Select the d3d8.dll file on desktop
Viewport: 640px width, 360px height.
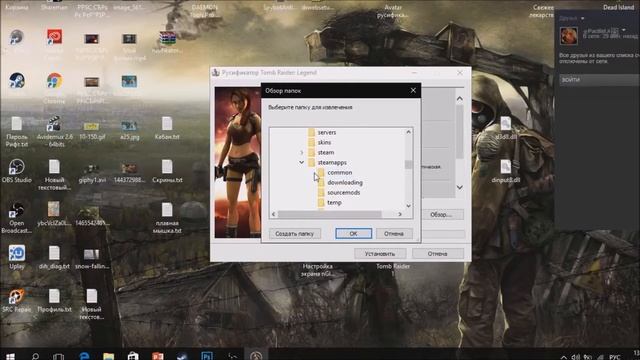click(506, 124)
